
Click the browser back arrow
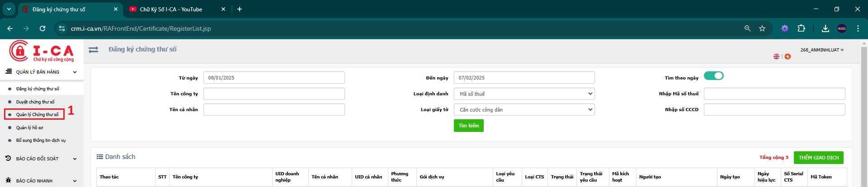10,28
